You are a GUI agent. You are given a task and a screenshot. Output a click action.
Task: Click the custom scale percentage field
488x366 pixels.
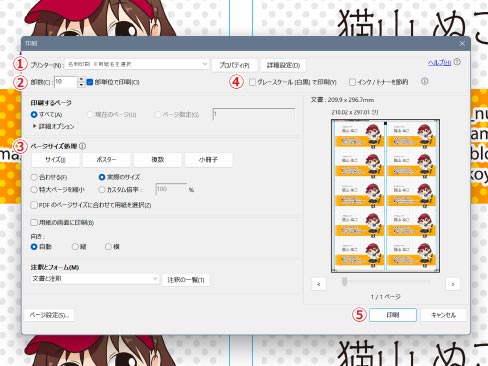[171, 189]
